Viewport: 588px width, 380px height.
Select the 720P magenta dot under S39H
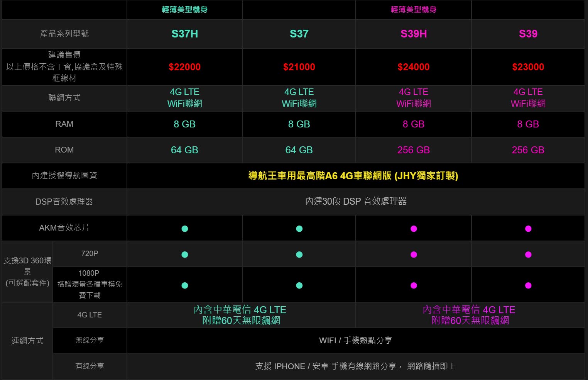tap(414, 254)
